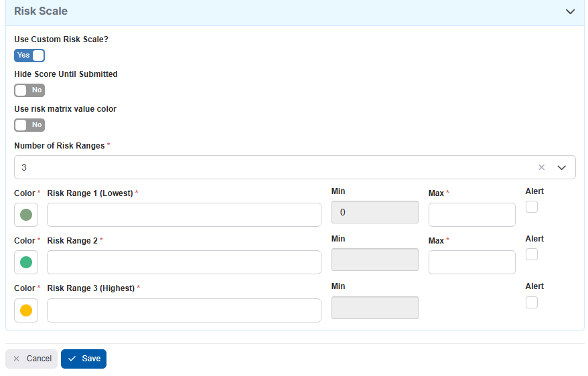This screenshot has height=376, width=588.
Task: Pick color for Risk Range 3 (Highest)
Action: pyautogui.click(x=26, y=310)
